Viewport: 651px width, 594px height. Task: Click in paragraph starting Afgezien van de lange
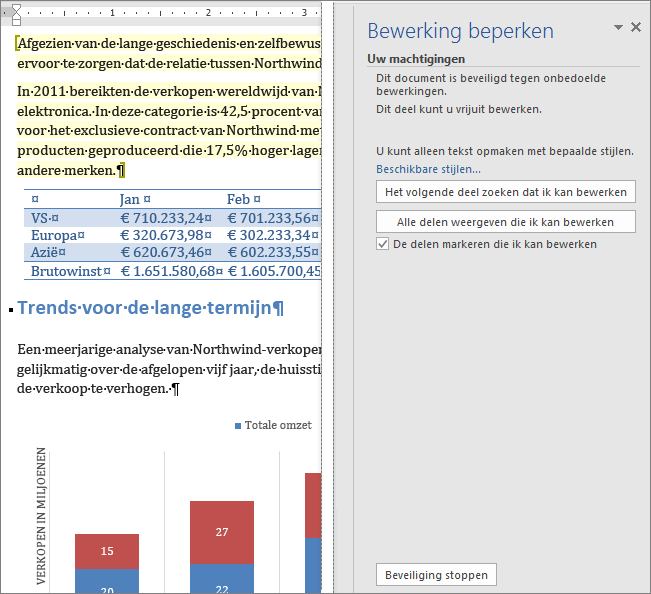coord(169,53)
